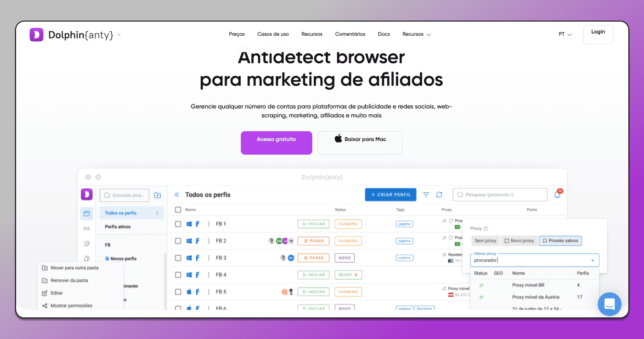
Task: Switch to the Novo proxy tab
Action: click(x=519, y=240)
